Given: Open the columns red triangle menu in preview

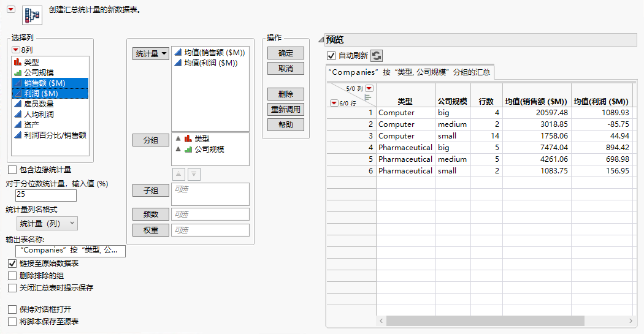Looking at the screenshot, I should (x=369, y=88).
